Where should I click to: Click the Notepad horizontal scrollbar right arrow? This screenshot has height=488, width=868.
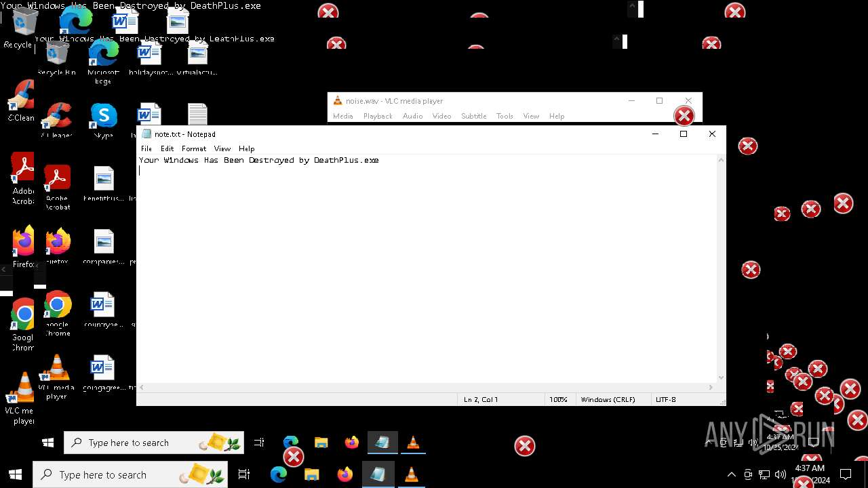point(711,387)
